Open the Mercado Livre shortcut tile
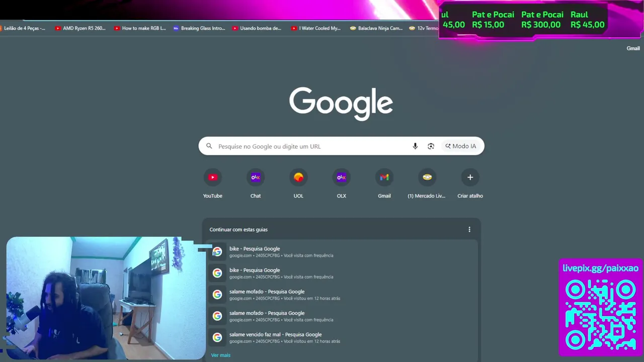Image resolution: width=644 pixels, height=362 pixels. pyautogui.click(x=427, y=184)
